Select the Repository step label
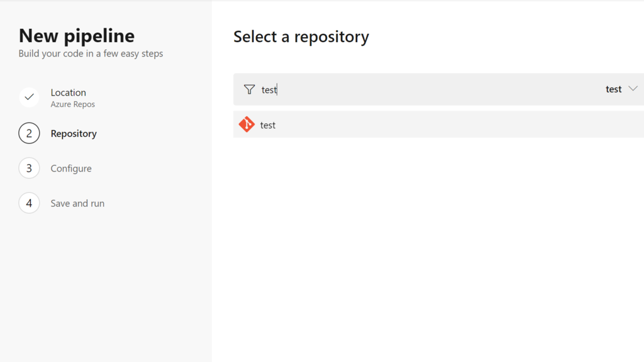The image size is (644, 362). click(74, 133)
